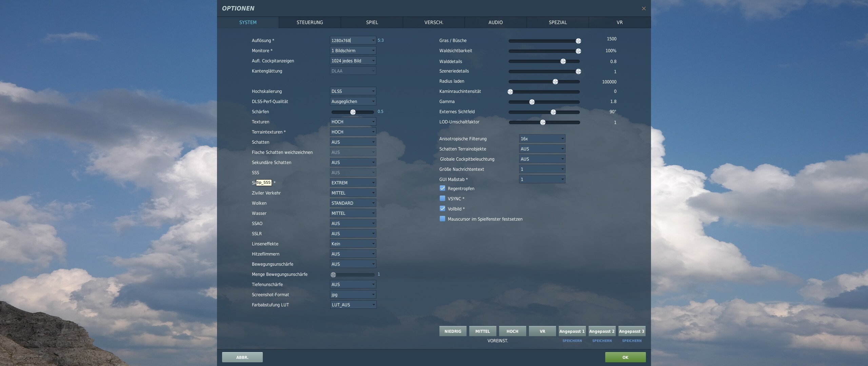Click the LOD-Umschaltfaktor slider handle
This screenshot has height=366, width=868.
[543, 122]
